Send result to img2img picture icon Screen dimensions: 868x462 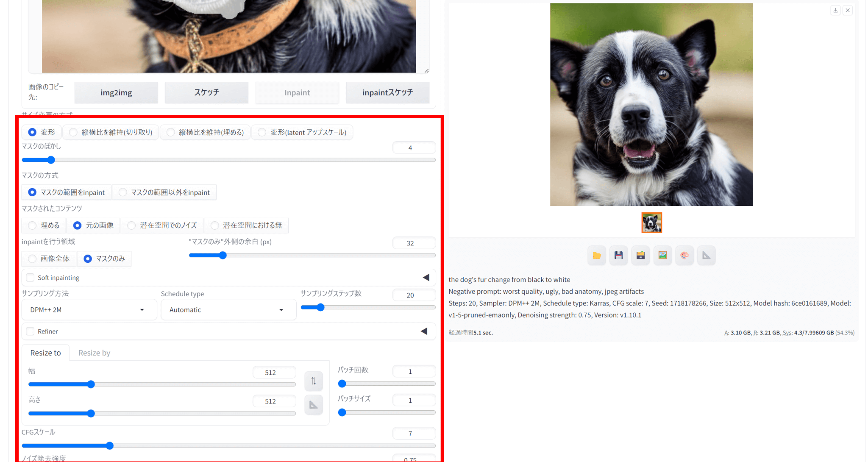pos(662,256)
